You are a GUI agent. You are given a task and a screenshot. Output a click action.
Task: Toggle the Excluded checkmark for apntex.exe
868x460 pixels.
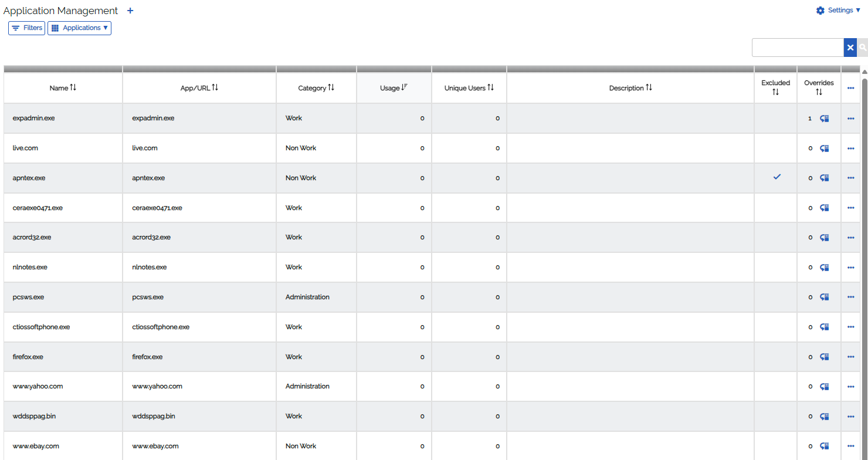pyautogui.click(x=777, y=177)
